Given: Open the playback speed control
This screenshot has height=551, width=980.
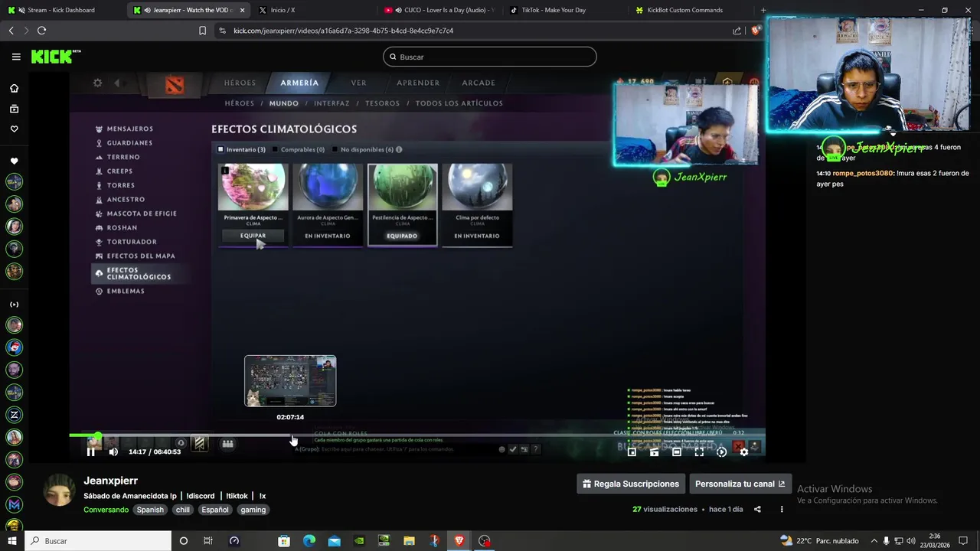Looking at the screenshot, I should (721, 452).
